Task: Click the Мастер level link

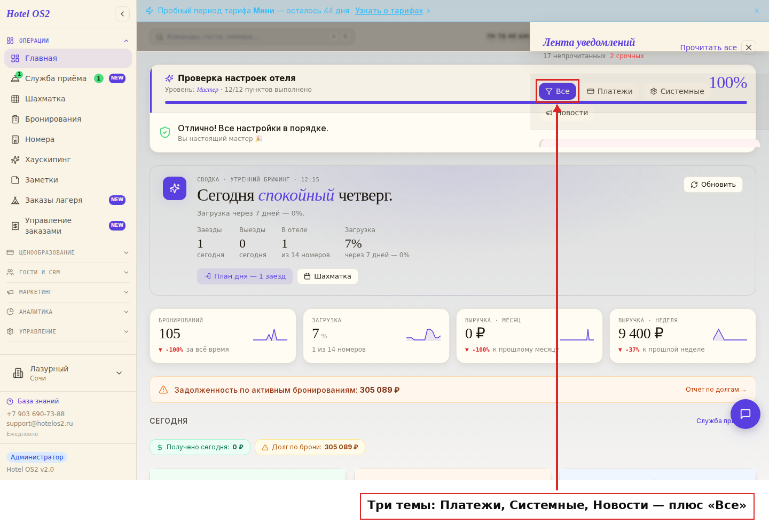Action: pos(208,90)
